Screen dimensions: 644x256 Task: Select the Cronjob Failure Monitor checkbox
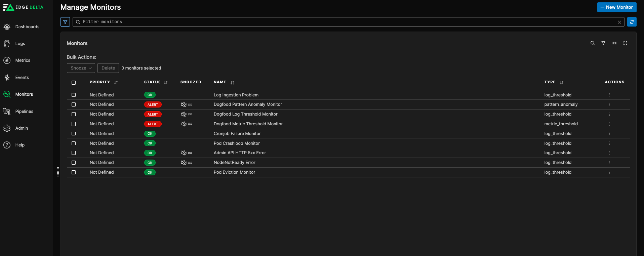point(74,134)
